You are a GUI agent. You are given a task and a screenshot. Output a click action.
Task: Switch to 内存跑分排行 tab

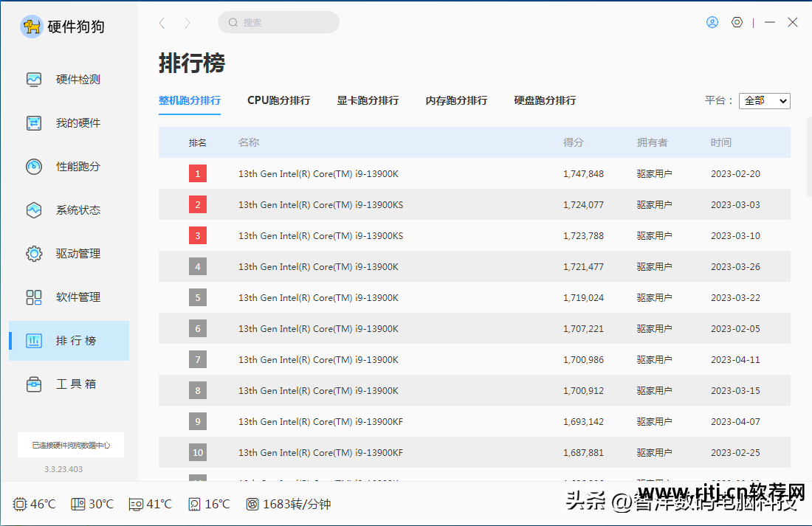coord(456,100)
